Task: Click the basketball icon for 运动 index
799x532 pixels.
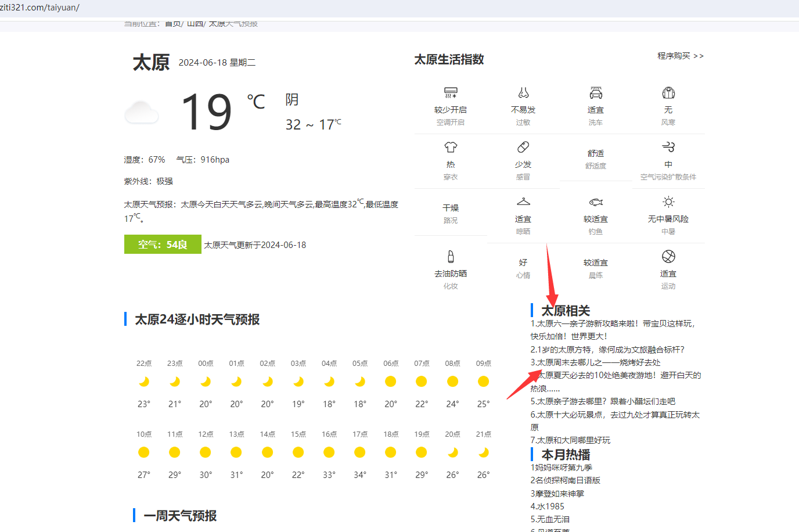Action: pos(668,256)
